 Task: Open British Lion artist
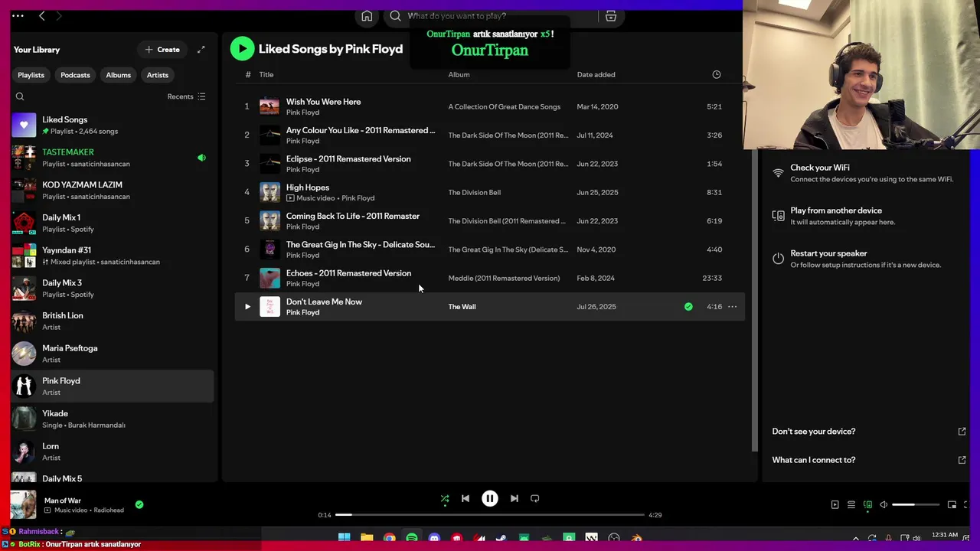(112, 321)
